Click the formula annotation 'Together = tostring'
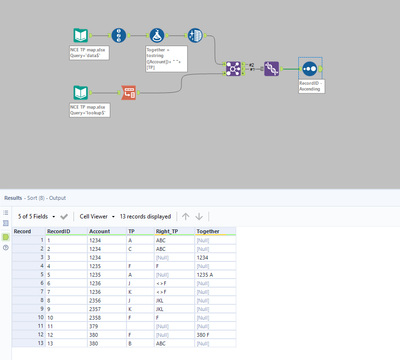400x360 pixels. pos(166,59)
